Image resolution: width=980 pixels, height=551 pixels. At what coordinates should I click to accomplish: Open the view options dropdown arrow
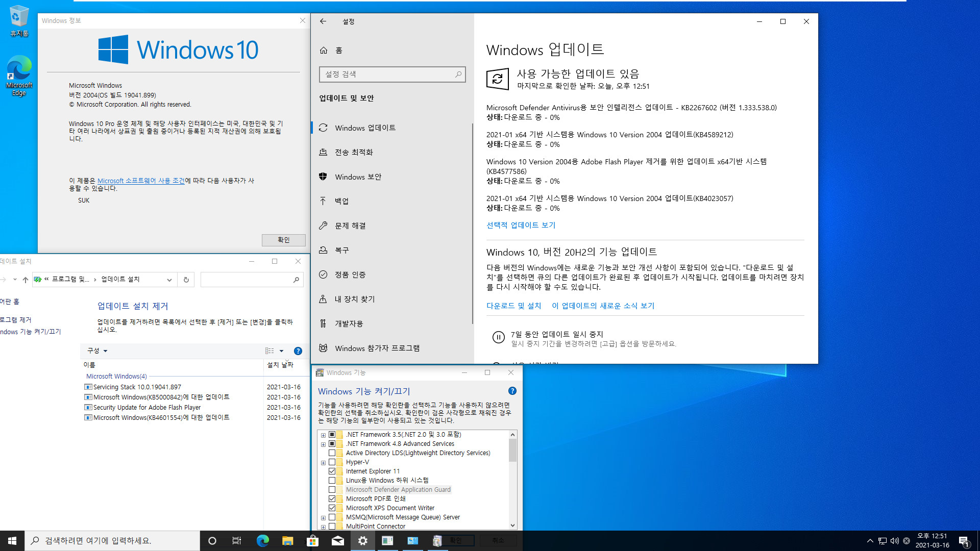(281, 351)
